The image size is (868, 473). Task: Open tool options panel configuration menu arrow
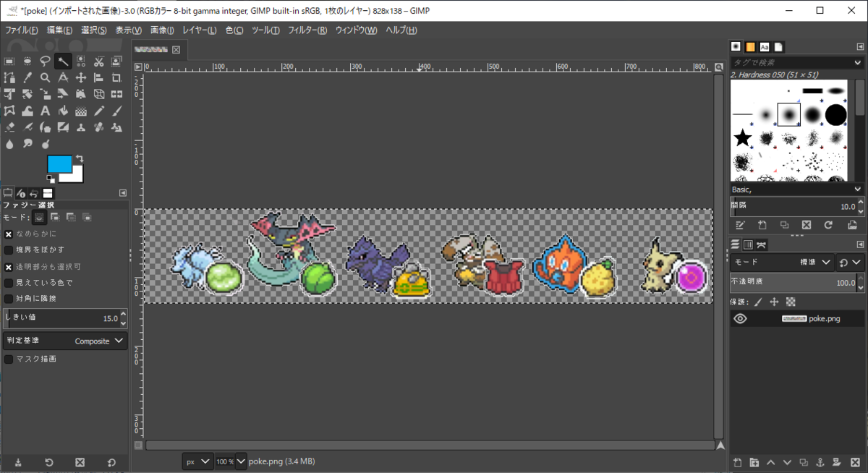click(122, 193)
